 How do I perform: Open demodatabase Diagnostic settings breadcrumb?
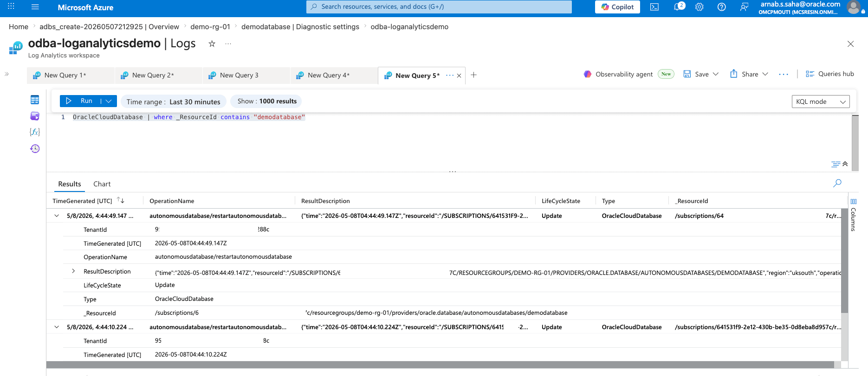click(300, 27)
